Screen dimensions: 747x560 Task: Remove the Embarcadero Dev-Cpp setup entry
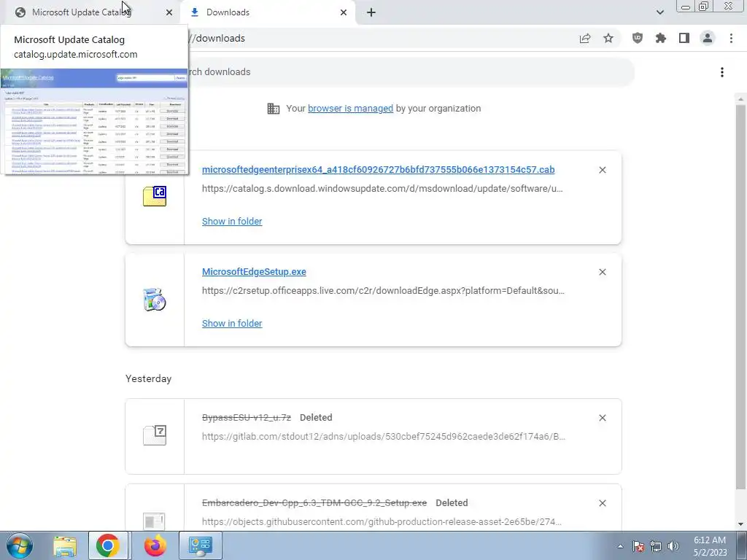[603, 503]
